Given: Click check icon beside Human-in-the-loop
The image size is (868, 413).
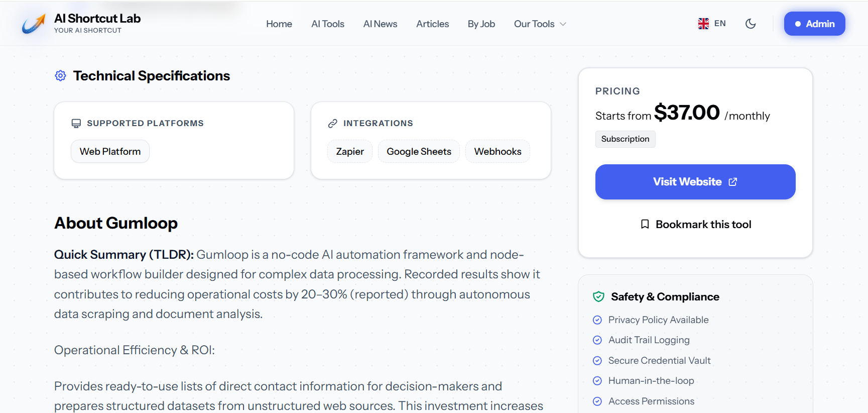Looking at the screenshot, I should point(597,381).
